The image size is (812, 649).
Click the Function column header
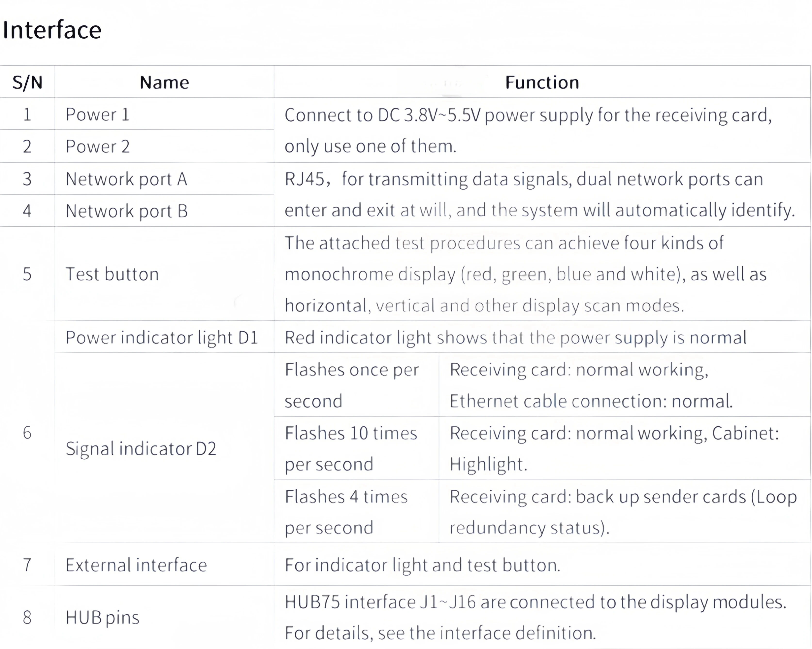click(x=542, y=82)
